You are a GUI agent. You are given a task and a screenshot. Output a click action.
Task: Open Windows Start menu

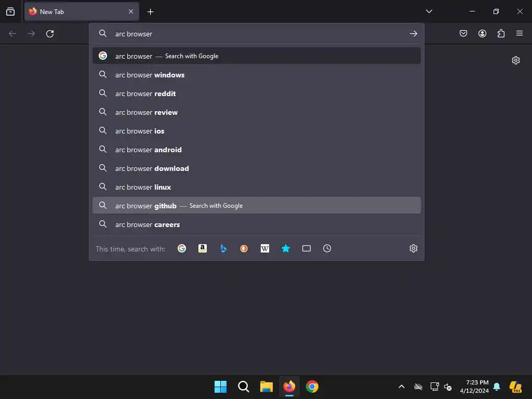pyautogui.click(x=220, y=387)
